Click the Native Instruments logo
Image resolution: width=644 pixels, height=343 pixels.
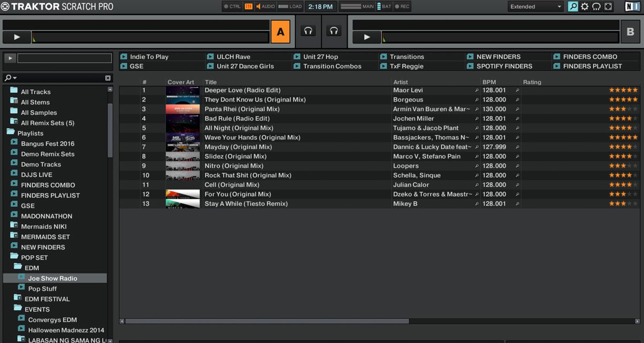pos(633,6)
